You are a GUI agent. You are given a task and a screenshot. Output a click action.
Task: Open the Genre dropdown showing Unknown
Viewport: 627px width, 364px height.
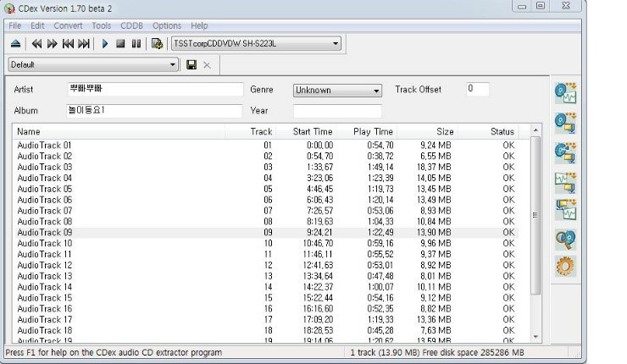[376, 91]
